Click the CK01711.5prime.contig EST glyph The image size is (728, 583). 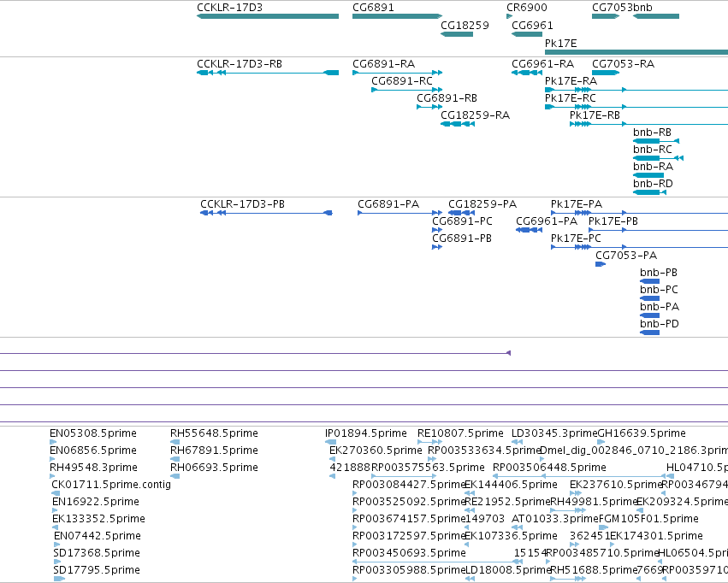point(56,493)
